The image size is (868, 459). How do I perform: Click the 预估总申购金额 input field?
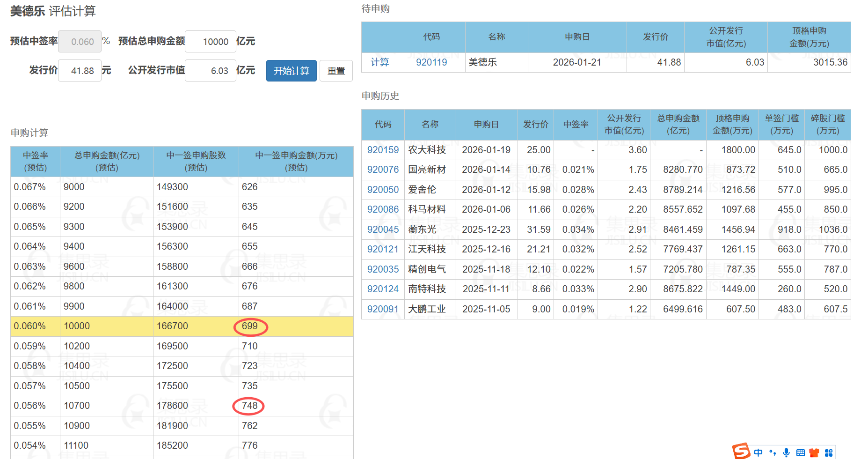[x=211, y=42]
